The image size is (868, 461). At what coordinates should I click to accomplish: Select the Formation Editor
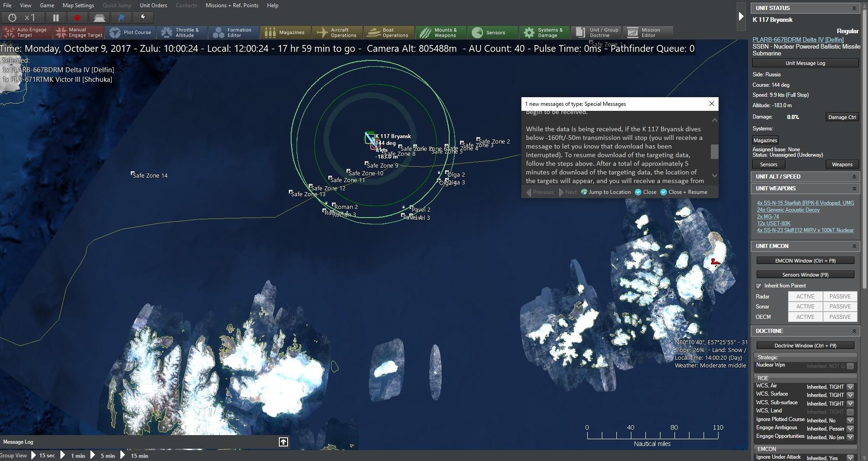[x=233, y=32]
